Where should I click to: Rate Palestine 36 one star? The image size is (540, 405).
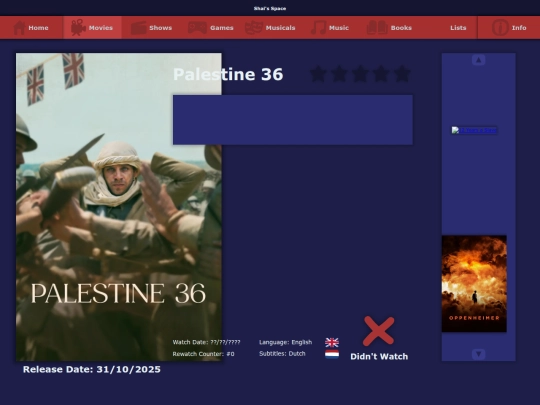[318, 74]
